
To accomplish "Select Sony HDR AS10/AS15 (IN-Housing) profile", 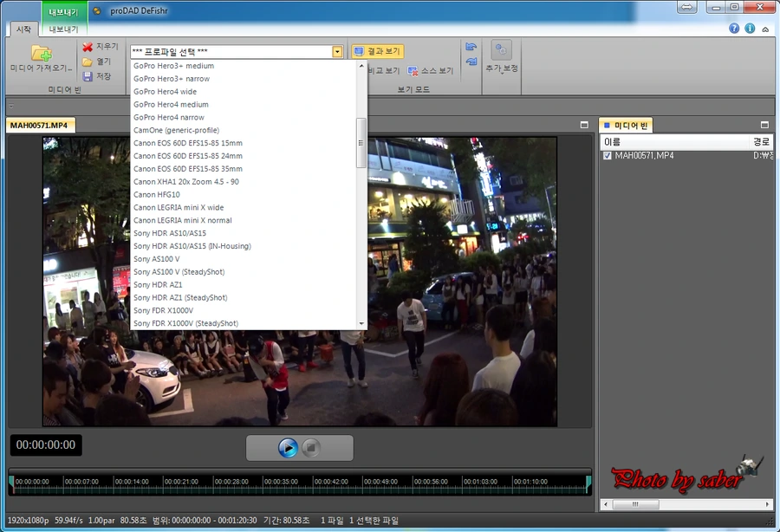I will pyautogui.click(x=192, y=246).
